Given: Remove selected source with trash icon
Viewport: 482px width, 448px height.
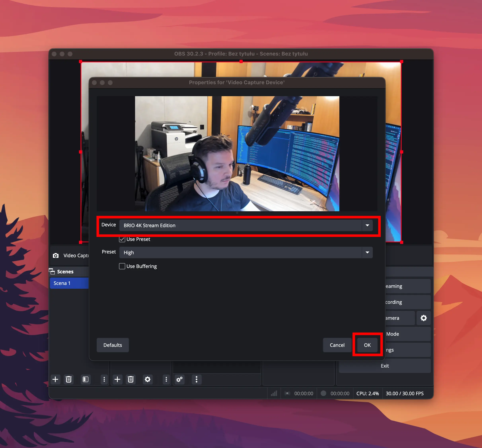Looking at the screenshot, I should (131, 379).
